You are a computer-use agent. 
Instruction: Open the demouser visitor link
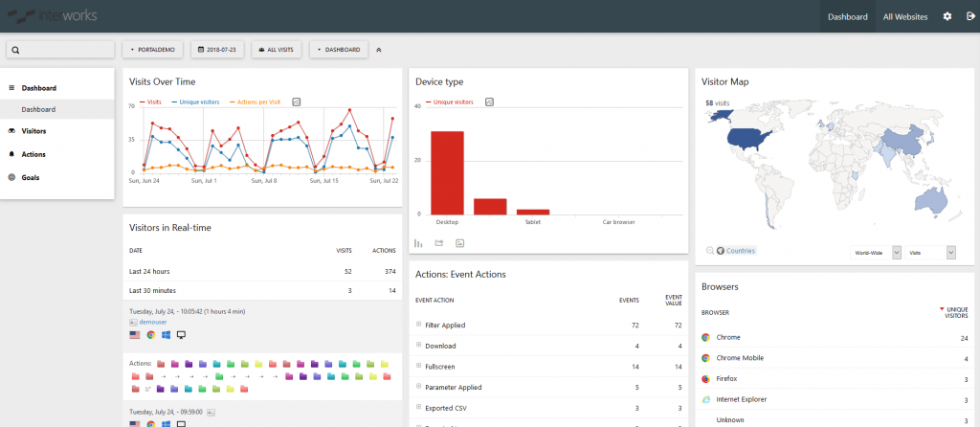[x=152, y=322]
